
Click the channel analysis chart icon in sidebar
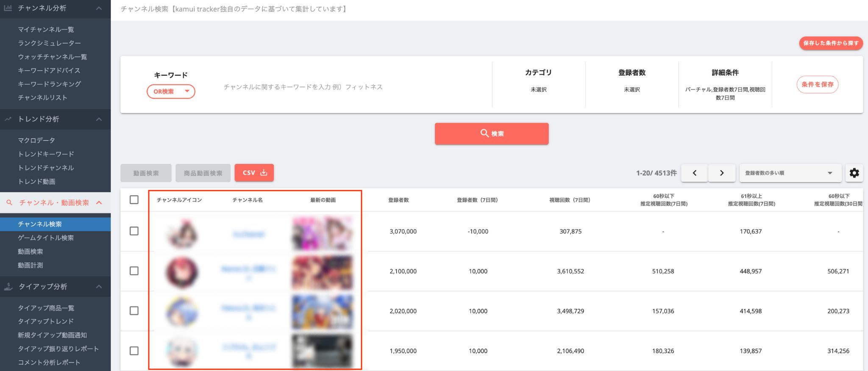click(x=8, y=8)
